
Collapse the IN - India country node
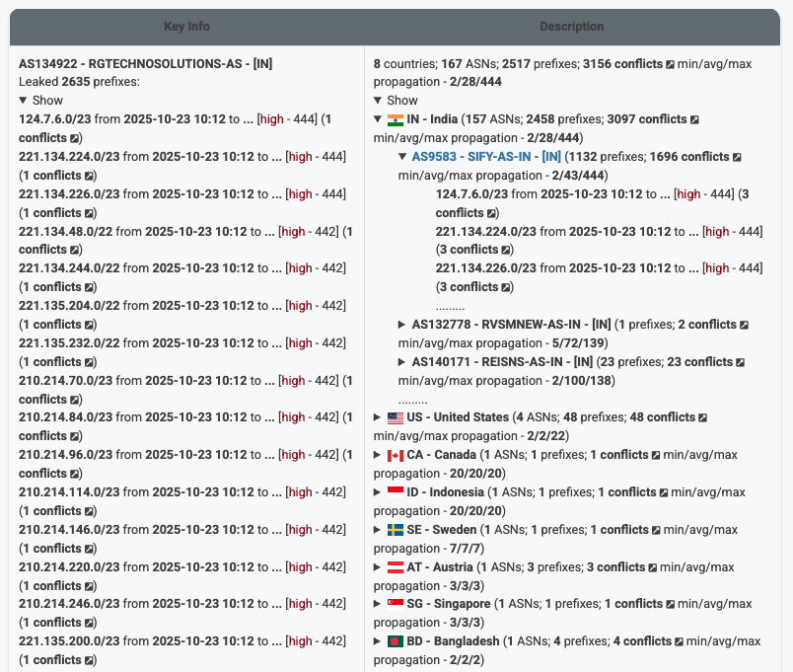[x=378, y=119]
